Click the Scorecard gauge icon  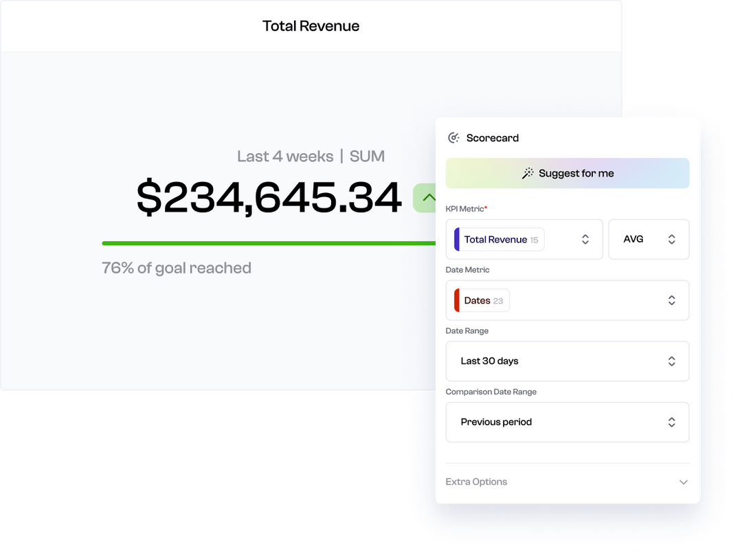pyautogui.click(x=453, y=137)
